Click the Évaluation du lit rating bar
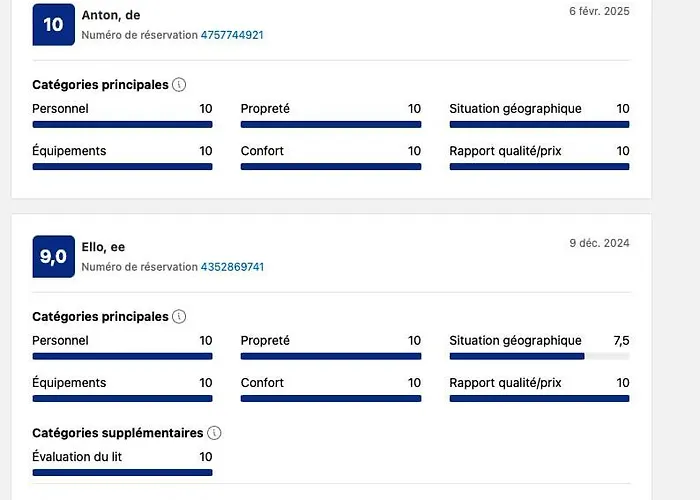Viewport: 700px width, 500px height. click(122, 472)
